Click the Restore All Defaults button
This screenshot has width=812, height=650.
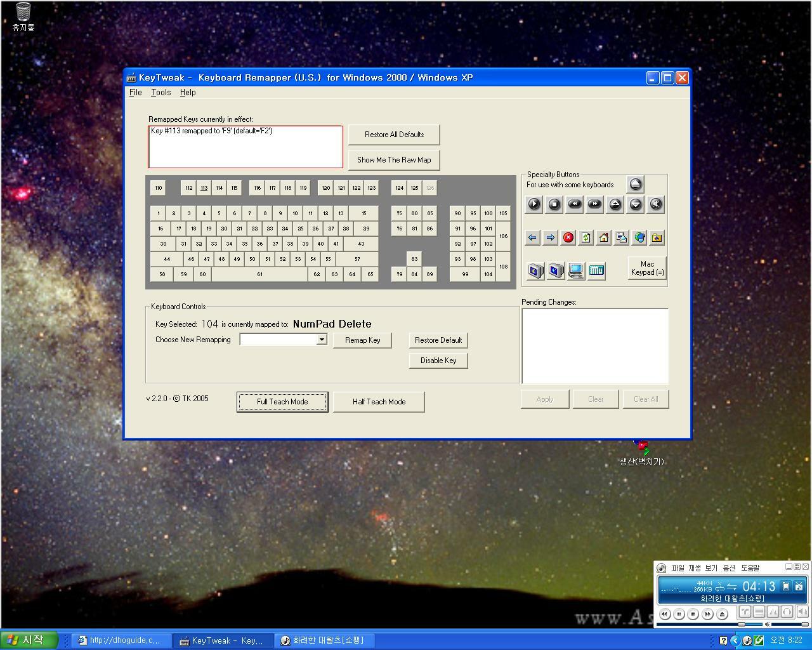pyautogui.click(x=394, y=135)
